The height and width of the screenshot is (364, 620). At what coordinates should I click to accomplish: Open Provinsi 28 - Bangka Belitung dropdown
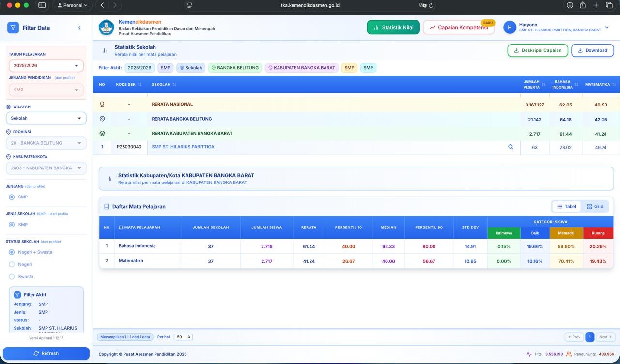[46, 143]
